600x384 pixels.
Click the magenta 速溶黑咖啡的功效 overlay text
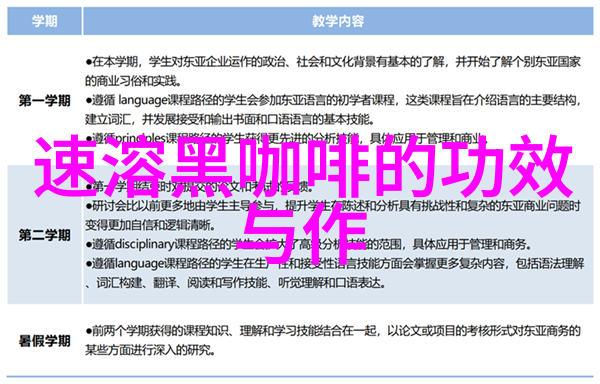[303, 167]
